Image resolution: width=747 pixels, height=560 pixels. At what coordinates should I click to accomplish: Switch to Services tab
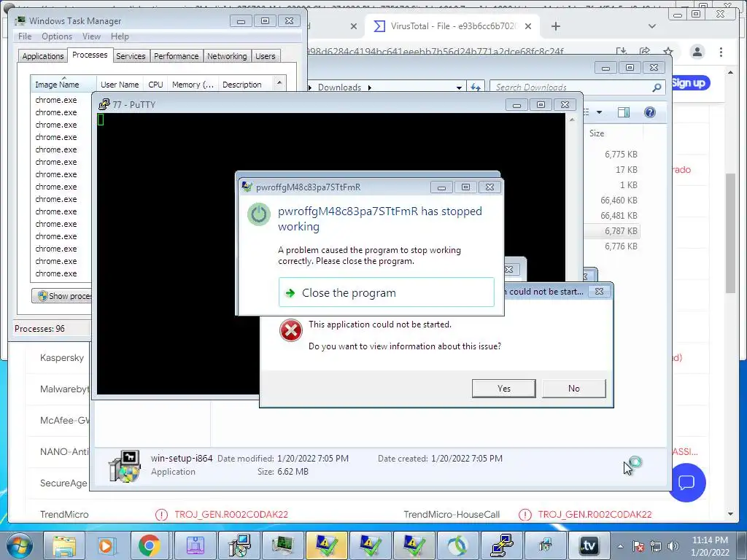[x=131, y=56]
